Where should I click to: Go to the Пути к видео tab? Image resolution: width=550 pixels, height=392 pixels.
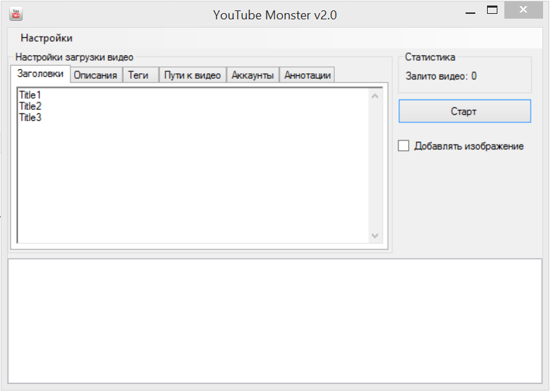pyautogui.click(x=192, y=75)
